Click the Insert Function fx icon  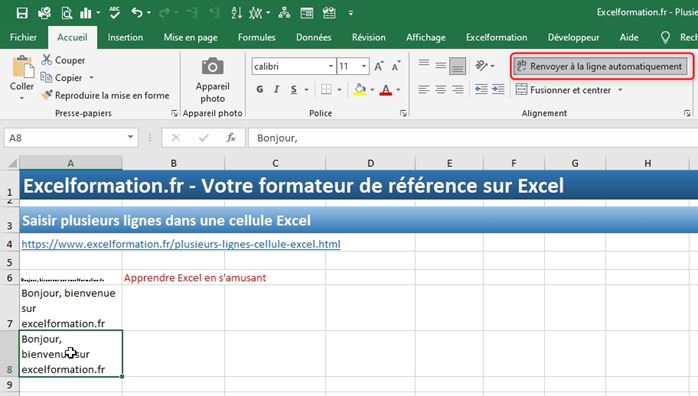pos(231,138)
